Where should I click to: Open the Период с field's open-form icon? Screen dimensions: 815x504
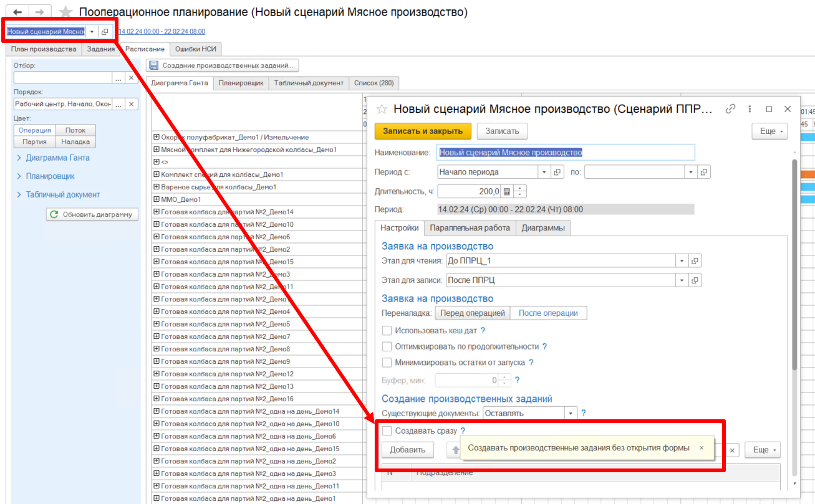[x=558, y=172]
